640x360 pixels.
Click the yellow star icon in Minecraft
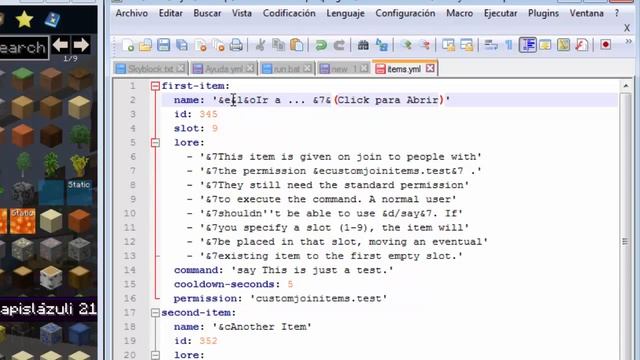click(x=24, y=19)
